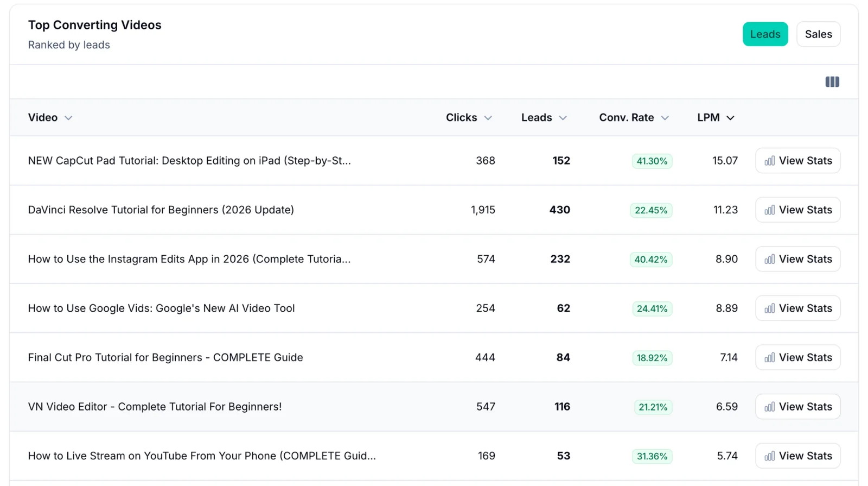
Task: Click the 31.36% conversion rate badge
Action: point(652,456)
